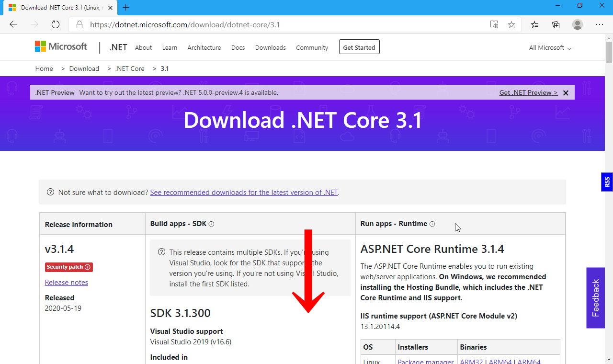This screenshot has height=364, width=613.
Task: Open the Architecture menu item
Action: (x=204, y=48)
